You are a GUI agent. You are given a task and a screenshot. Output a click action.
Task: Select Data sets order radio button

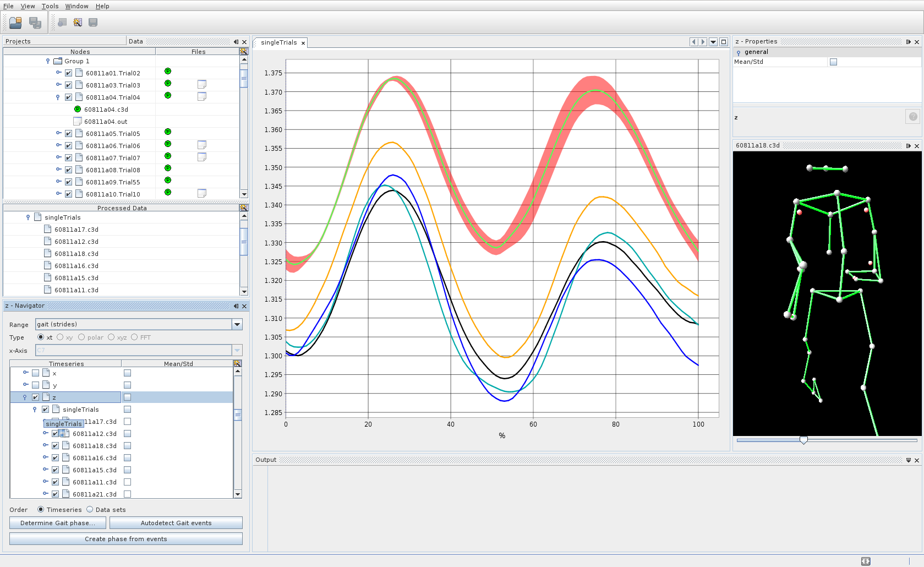click(x=90, y=510)
